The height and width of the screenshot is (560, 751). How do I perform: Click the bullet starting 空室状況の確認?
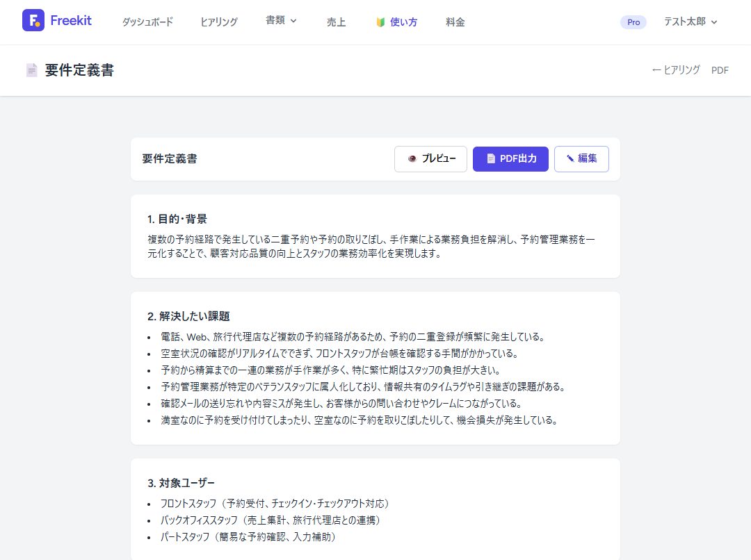tap(339, 354)
